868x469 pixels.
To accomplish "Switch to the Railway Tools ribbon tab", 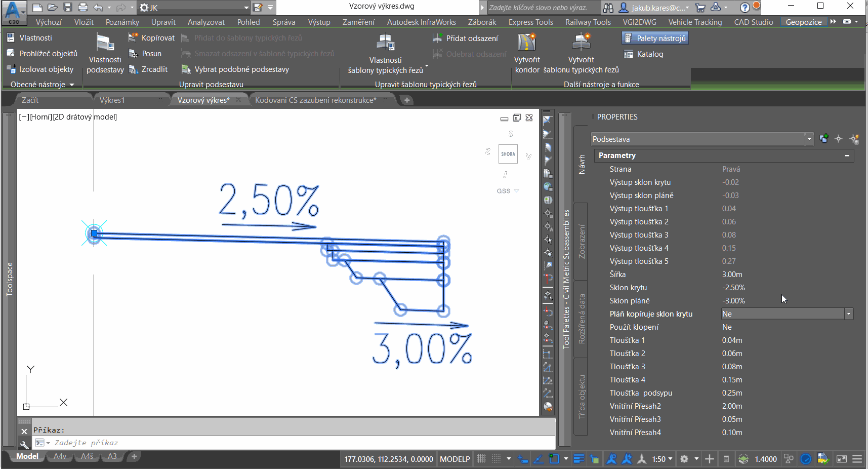I will click(x=588, y=22).
